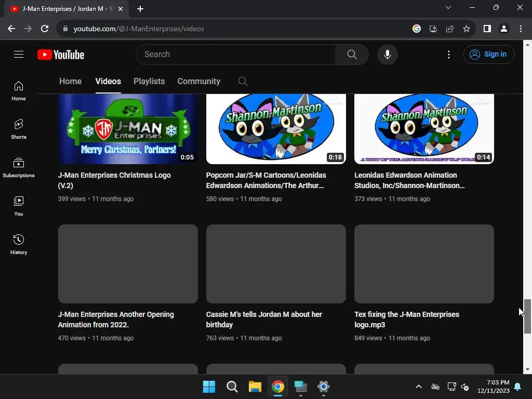The width and height of the screenshot is (532, 399).
Task: Reload the current page
Action: click(45, 29)
